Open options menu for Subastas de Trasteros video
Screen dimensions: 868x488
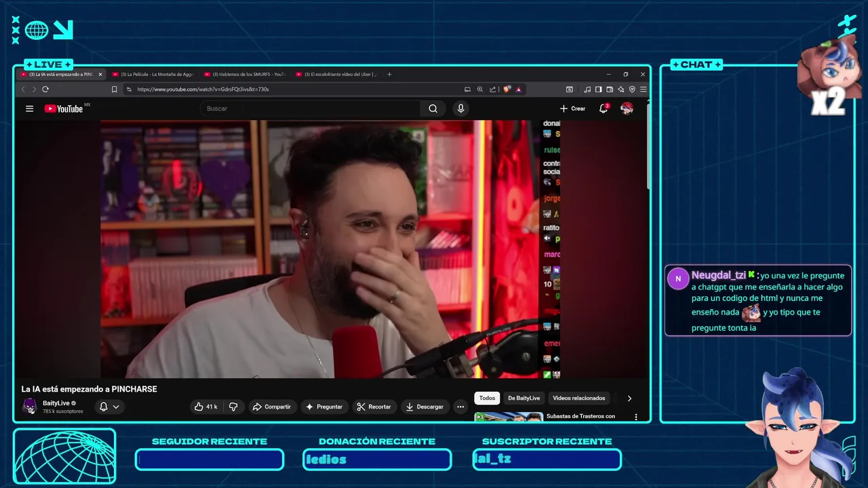click(636, 417)
